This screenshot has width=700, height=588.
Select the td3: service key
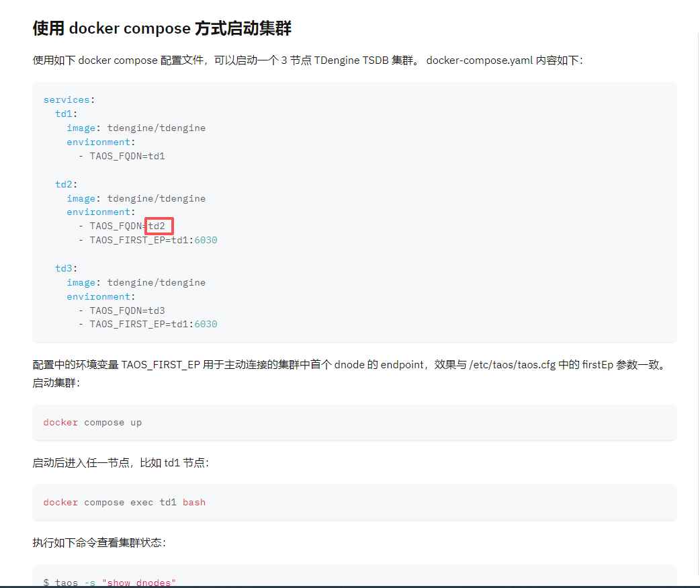point(67,269)
